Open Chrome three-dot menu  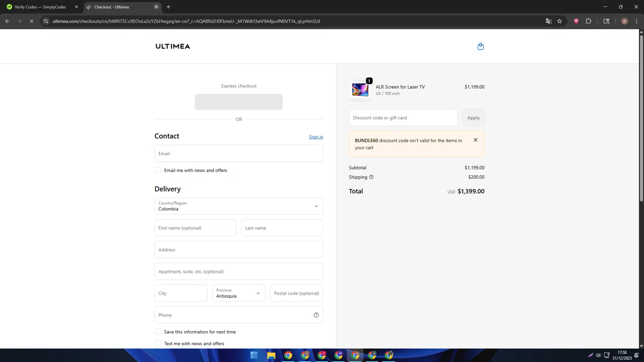coord(637,21)
